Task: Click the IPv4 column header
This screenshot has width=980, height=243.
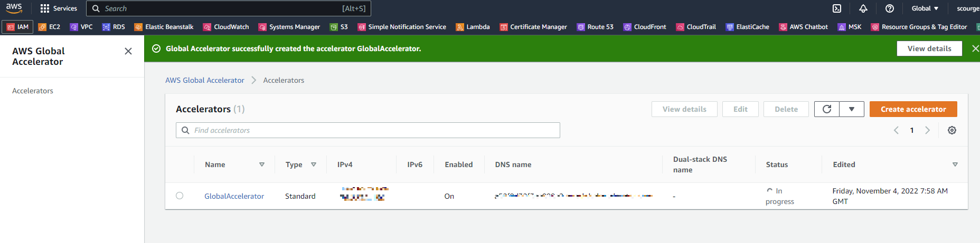Action: click(x=345, y=164)
